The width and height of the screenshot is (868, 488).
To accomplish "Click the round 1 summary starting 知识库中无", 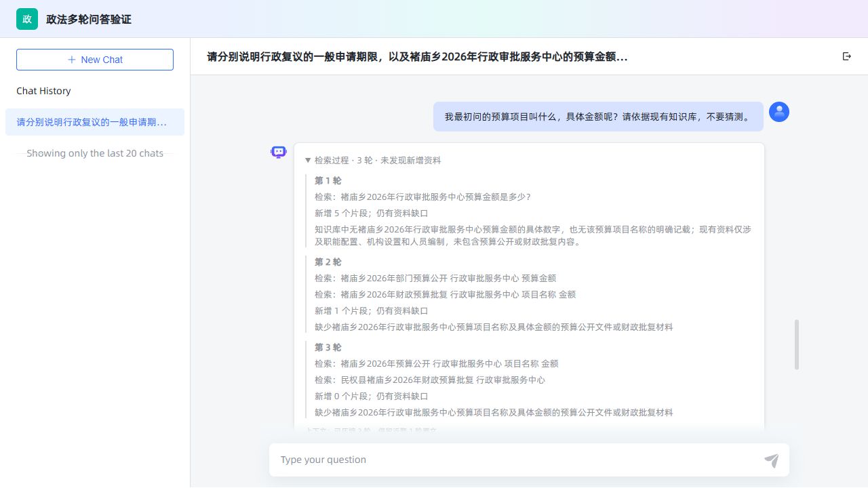I will point(533,236).
